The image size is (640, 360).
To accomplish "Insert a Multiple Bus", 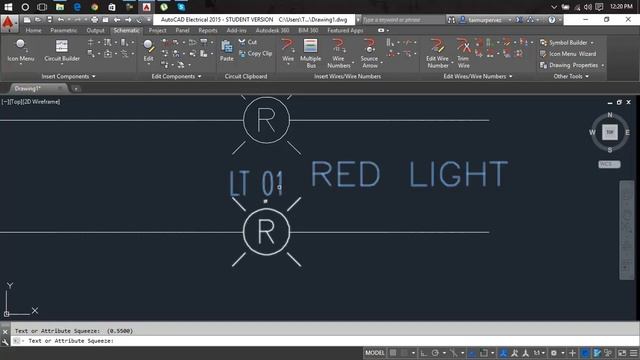I will click(x=311, y=53).
